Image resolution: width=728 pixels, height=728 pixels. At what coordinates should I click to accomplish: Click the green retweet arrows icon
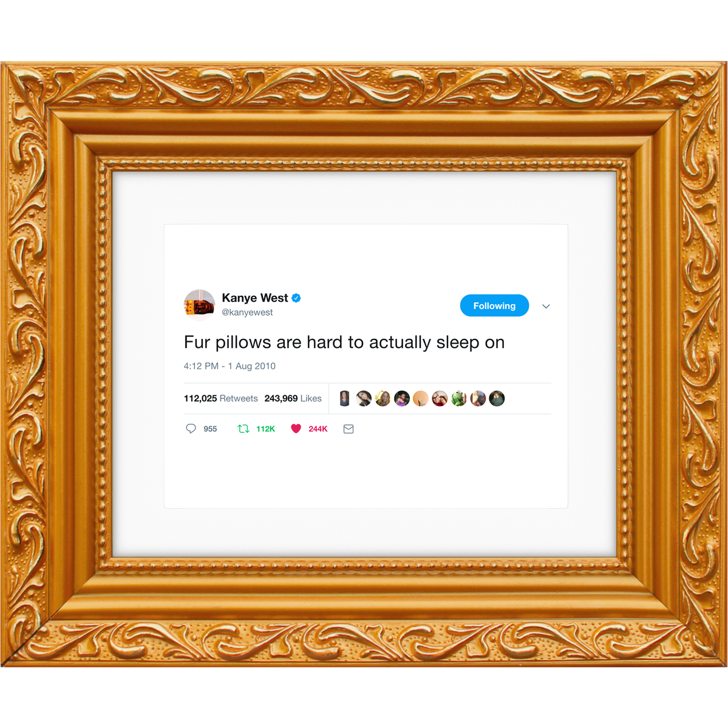243,429
